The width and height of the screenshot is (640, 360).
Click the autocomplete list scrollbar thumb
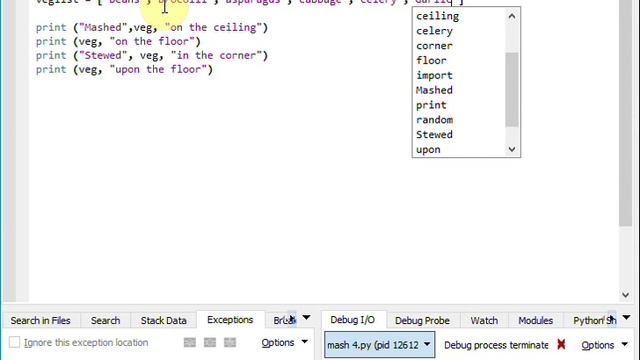512,89
